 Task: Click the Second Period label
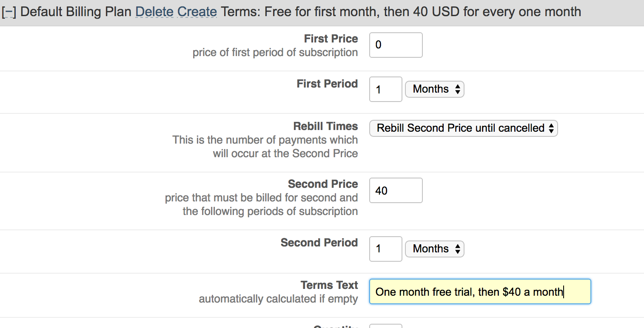[319, 243]
